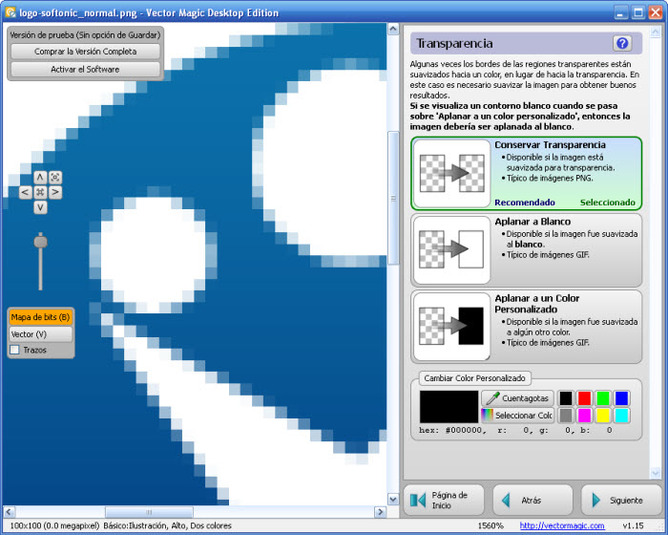Switch to Vector (V) view
Viewport: 668px width, 535px height.
[x=40, y=334]
